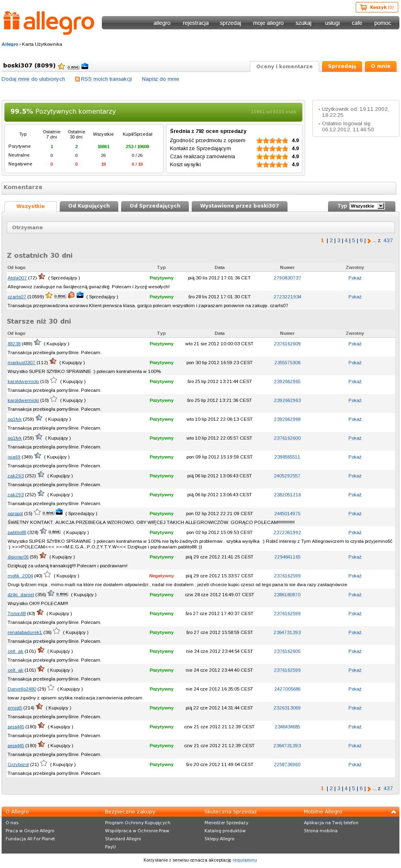401x868 pixels.
Task: Open Menedżer Sprzedaży footer link
Action: click(x=227, y=823)
